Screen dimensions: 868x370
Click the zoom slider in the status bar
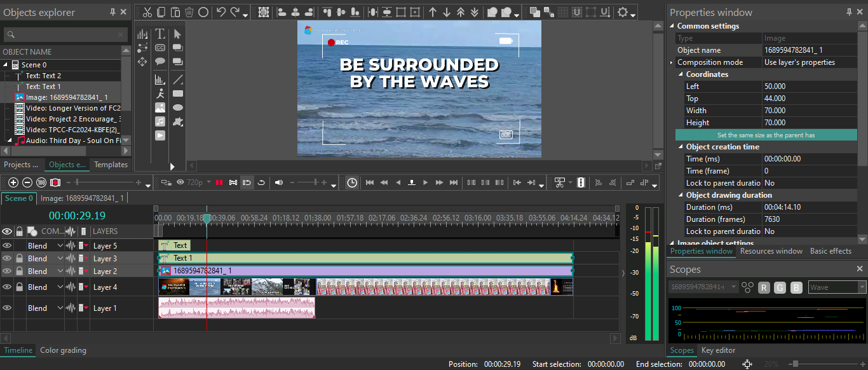coord(794,364)
